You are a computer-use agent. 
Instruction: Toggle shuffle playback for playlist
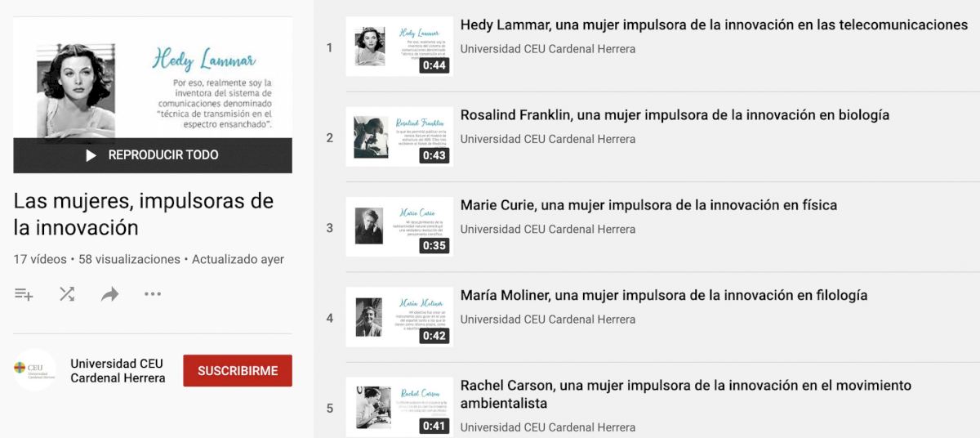[x=67, y=294]
